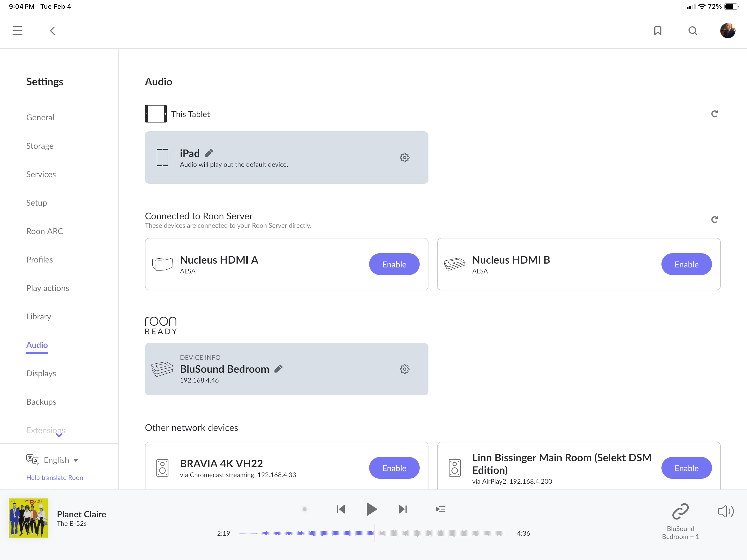The height and width of the screenshot is (560, 747).
Task: Click the Linn Bissinger speaker icon
Action: pos(454,468)
